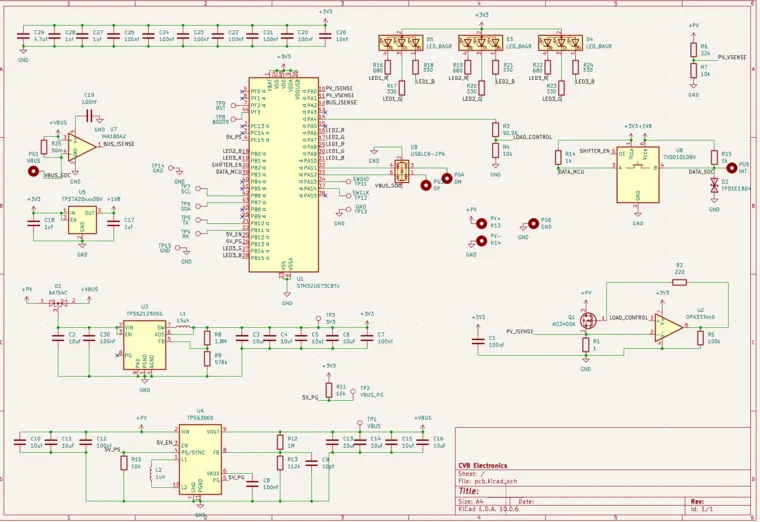Select the D4 LED_BAGR RGB LED symbol

pyautogui.click(x=561, y=43)
